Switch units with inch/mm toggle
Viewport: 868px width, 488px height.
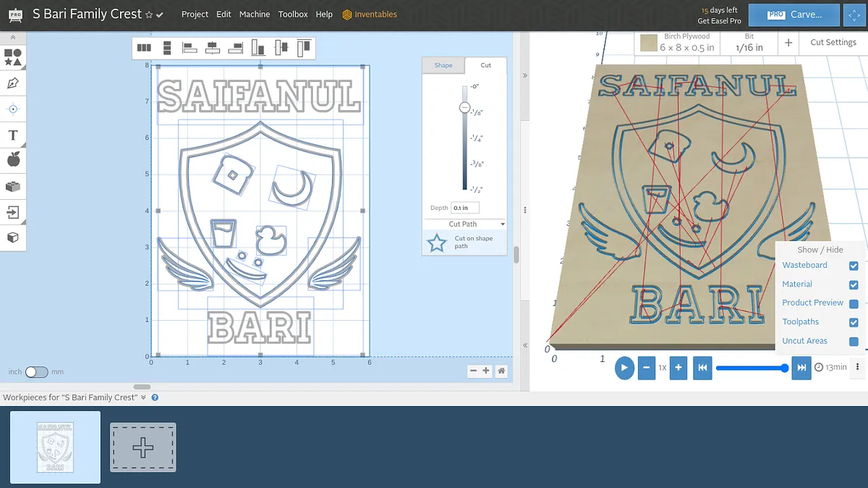[36, 372]
